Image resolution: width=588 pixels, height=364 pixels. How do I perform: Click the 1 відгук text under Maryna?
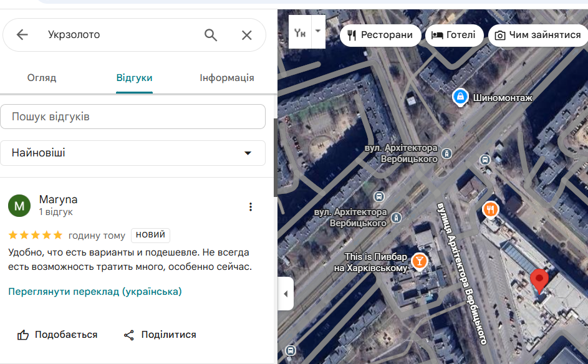[x=56, y=212]
